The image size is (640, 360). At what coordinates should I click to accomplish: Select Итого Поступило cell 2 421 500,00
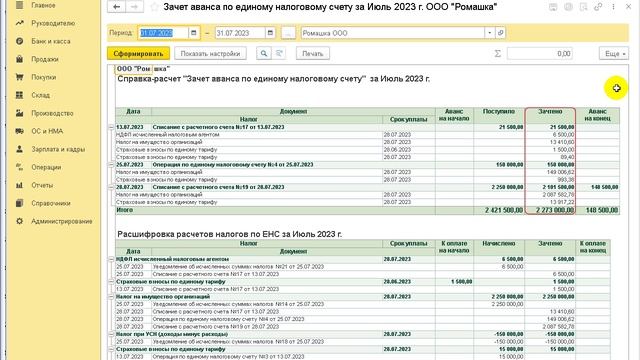coord(499,210)
